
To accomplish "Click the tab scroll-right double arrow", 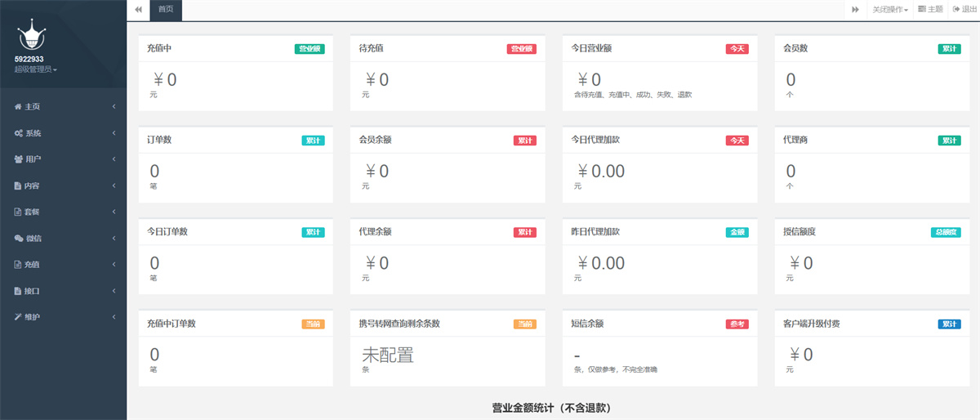I will tap(855, 10).
